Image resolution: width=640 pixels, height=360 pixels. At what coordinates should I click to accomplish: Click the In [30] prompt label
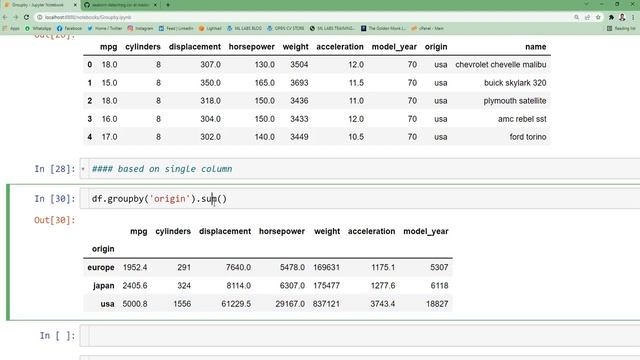[x=55, y=199]
